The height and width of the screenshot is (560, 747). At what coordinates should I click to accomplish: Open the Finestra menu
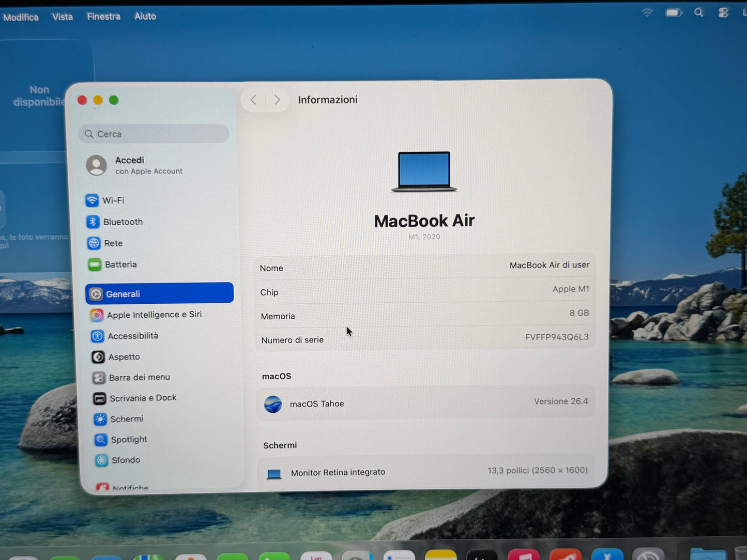(x=104, y=17)
